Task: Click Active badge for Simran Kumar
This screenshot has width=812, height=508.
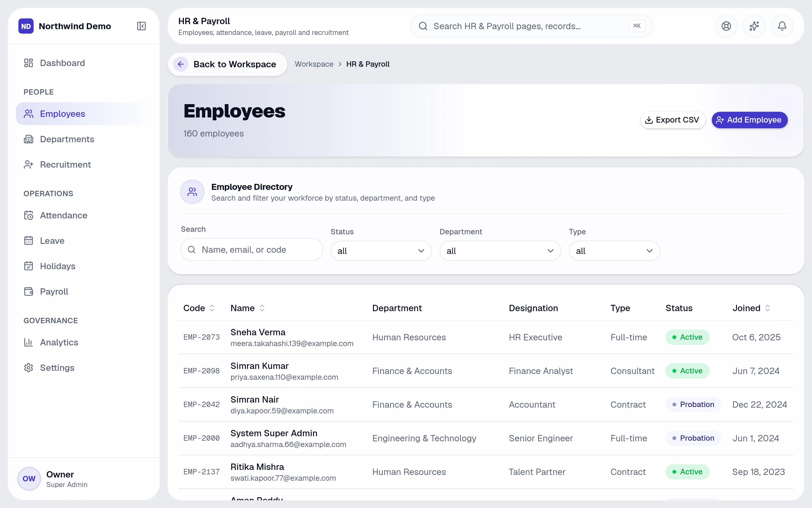Action: point(687,371)
